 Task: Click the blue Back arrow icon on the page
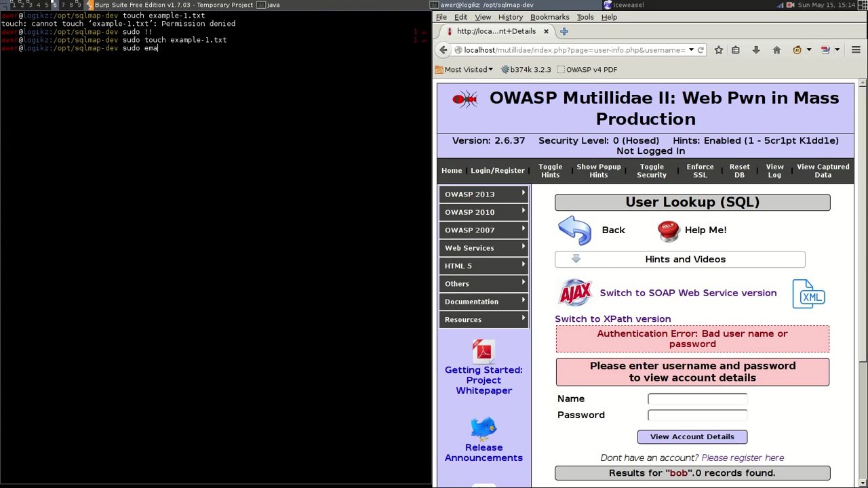pos(574,230)
